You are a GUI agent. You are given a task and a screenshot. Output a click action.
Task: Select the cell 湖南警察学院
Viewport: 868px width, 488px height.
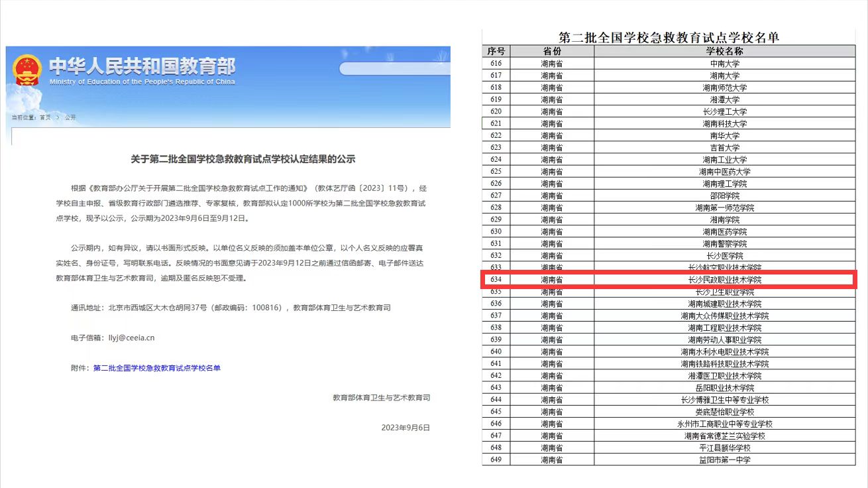pyautogui.click(x=725, y=243)
